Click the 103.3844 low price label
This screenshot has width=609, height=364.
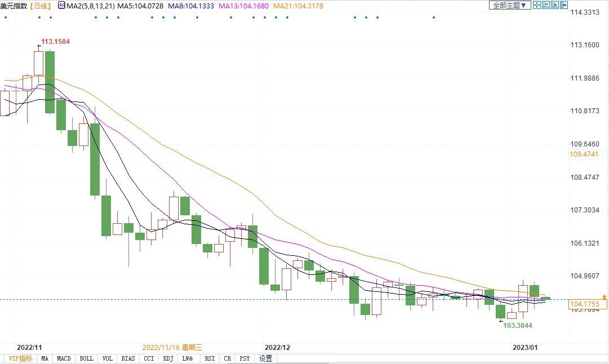click(517, 325)
